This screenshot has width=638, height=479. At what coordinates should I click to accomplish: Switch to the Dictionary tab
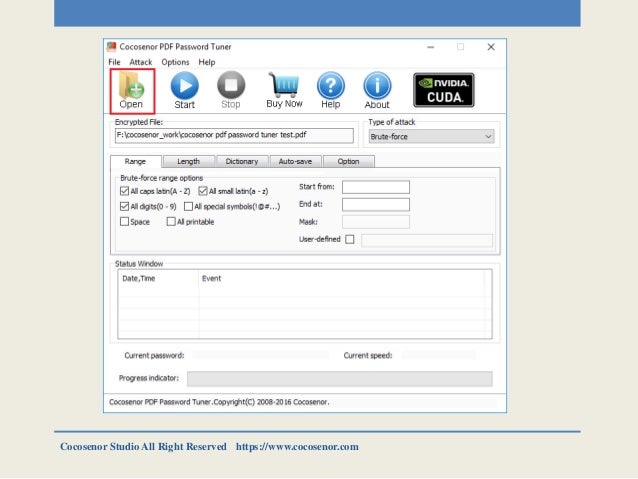tap(242, 162)
